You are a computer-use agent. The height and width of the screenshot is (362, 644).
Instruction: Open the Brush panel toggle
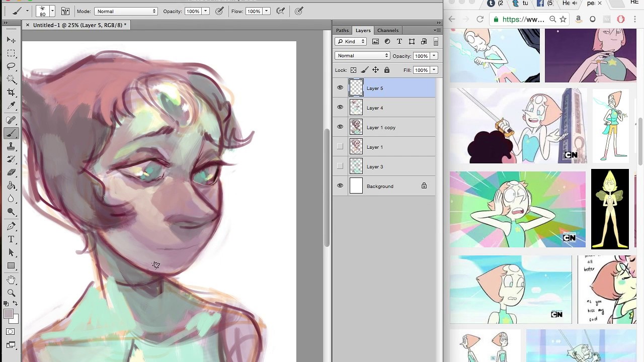[65, 11]
